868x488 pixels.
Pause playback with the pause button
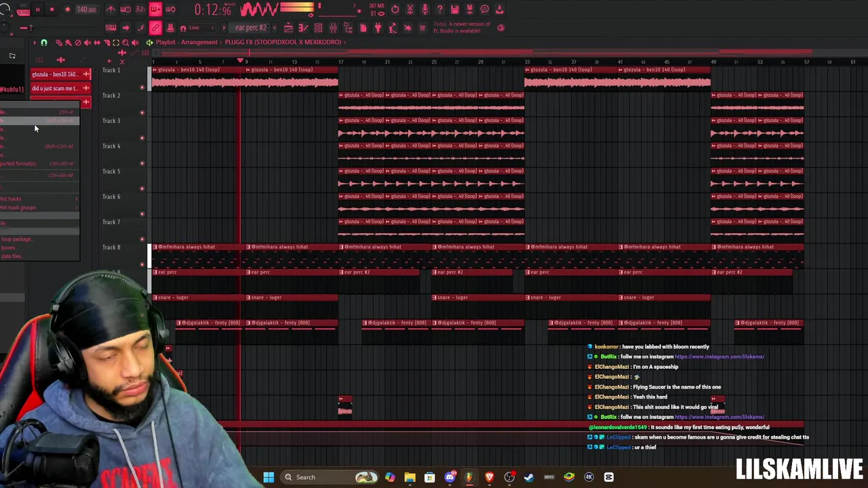(37, 9)
